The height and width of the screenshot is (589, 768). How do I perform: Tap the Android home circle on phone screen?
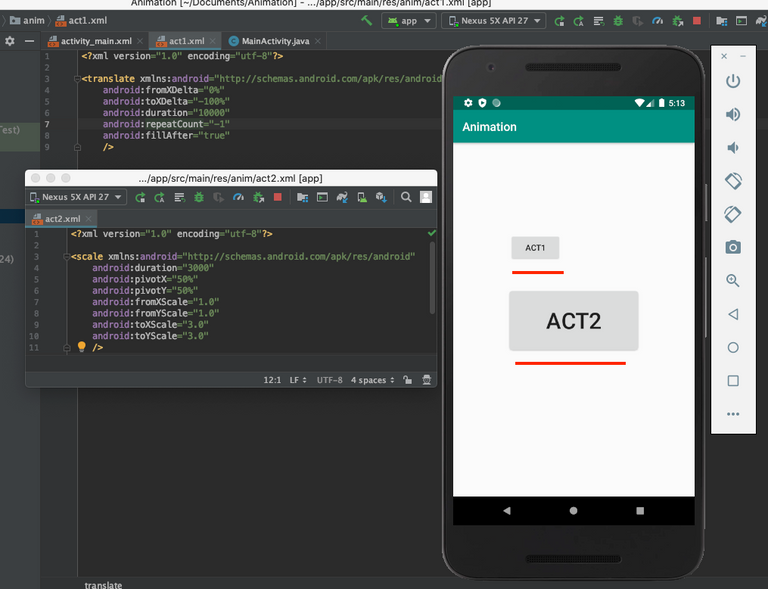[x=574, y=511]
